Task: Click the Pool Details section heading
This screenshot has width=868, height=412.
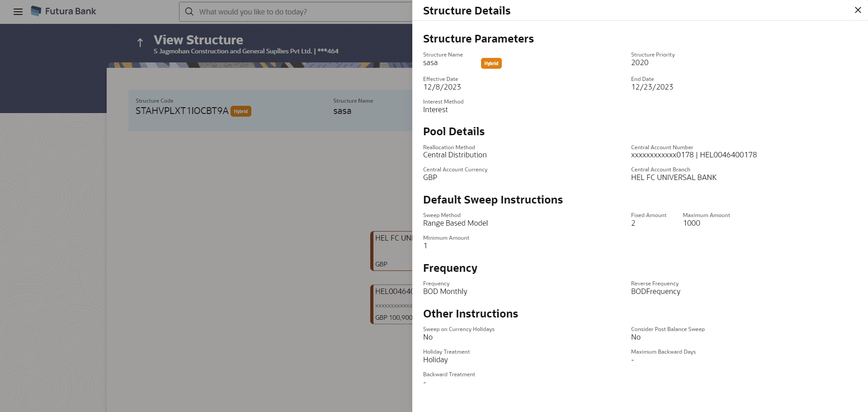Action: [x=453, y=132]
